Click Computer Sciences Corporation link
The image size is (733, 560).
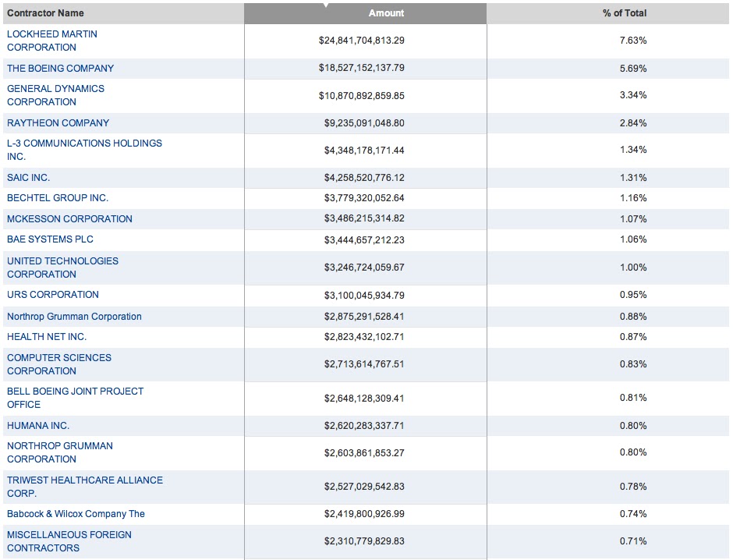tap(59, 364)
